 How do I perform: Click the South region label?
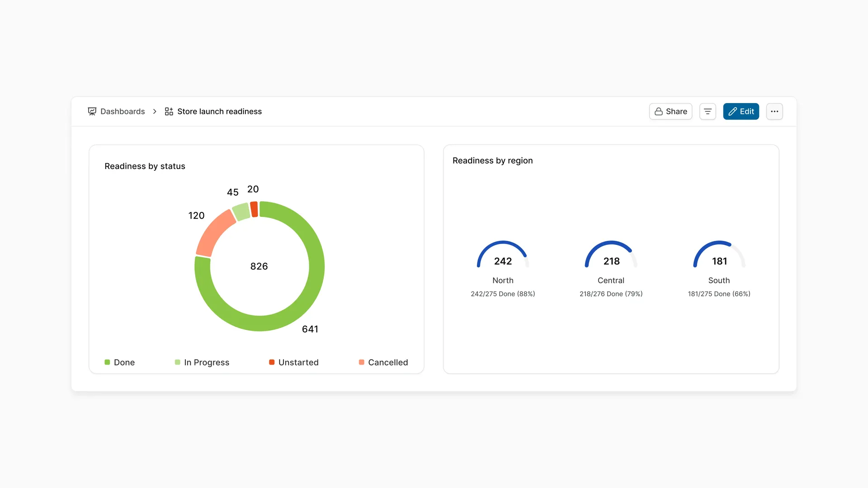click(719, 281)
